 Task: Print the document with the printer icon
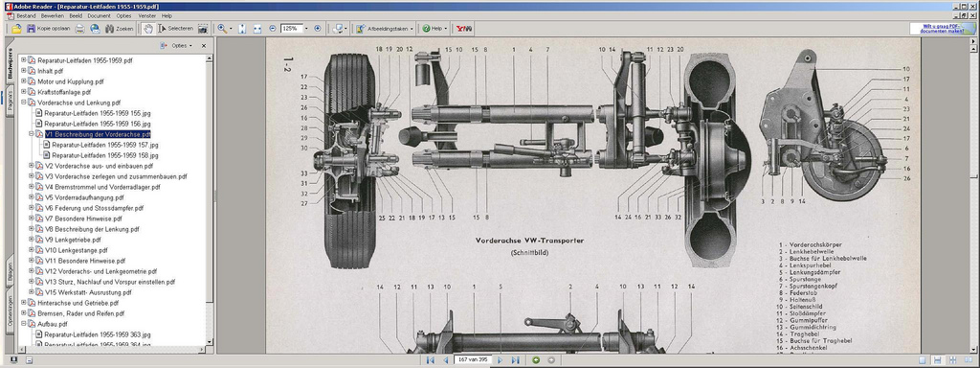pos(80,29)
